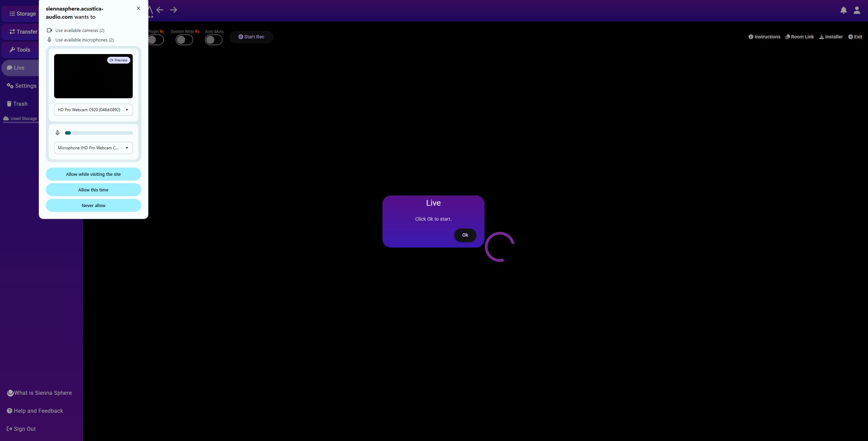Enable the System Wide switch

click(184, 40)
